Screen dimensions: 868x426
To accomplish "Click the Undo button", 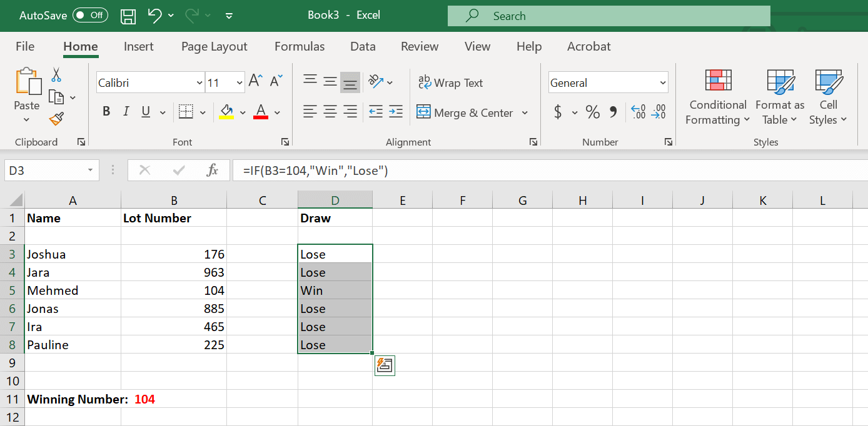I will pos(153,16).
